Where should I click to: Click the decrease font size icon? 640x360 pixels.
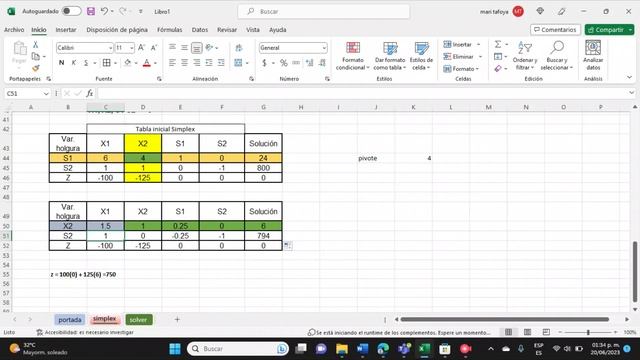[154, 48]
